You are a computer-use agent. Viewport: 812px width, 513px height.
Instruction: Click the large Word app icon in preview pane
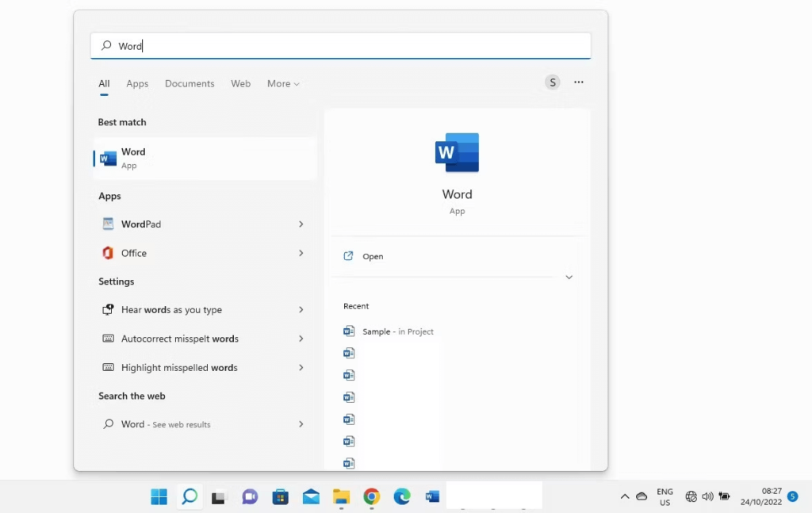point(457,152)
